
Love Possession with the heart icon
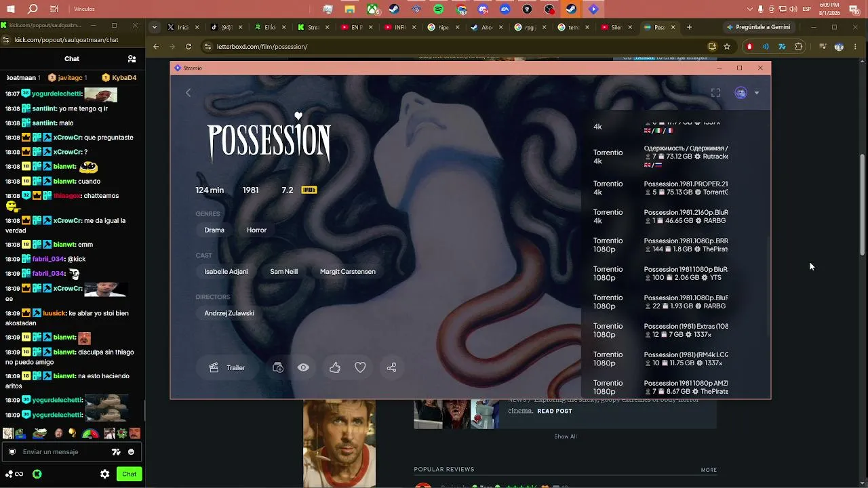tap(360, 367)
